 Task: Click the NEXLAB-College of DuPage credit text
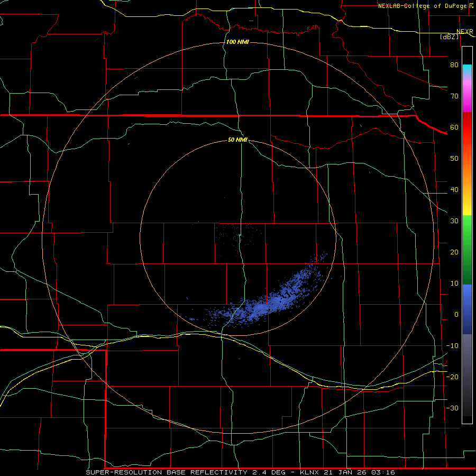click(x=422, y=6)
